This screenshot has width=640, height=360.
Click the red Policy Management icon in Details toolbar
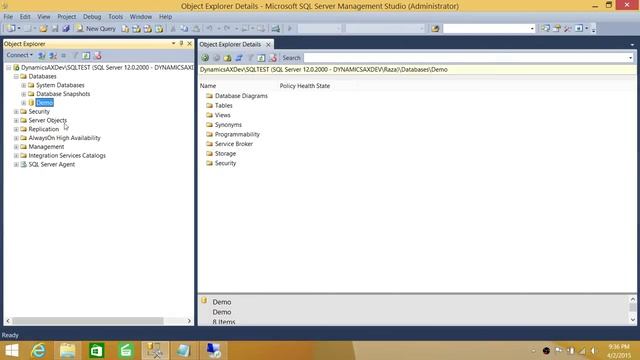coord(273,58)
